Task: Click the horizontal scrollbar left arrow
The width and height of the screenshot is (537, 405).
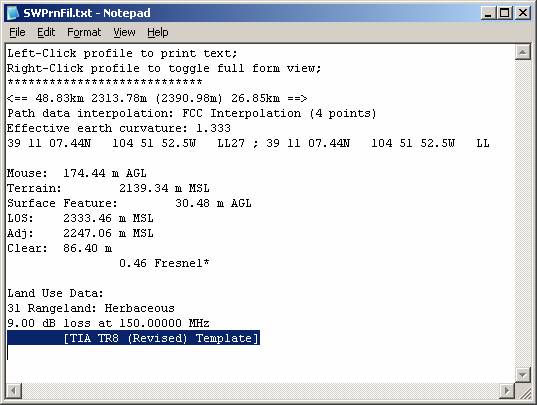Action: point(14,391)
